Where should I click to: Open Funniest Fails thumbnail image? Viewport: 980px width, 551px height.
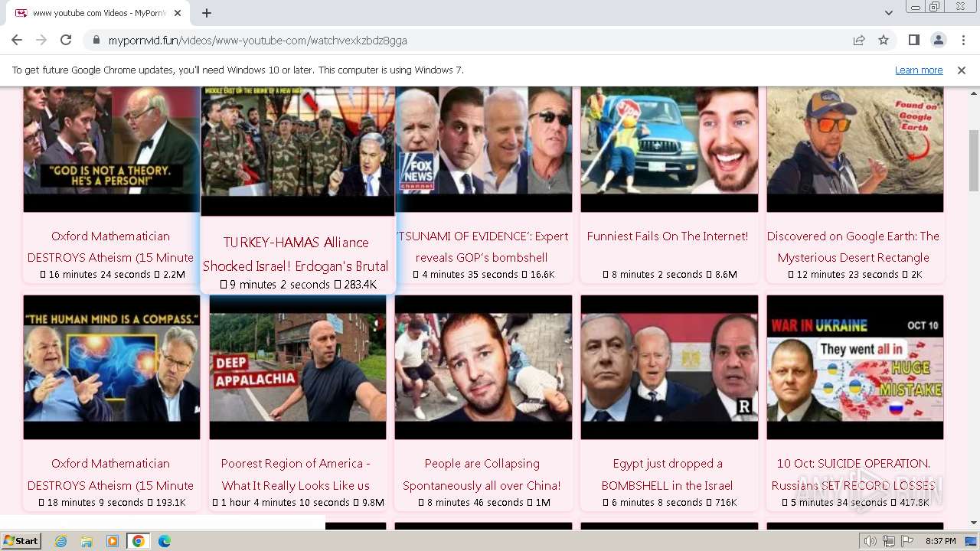point(669,149)
